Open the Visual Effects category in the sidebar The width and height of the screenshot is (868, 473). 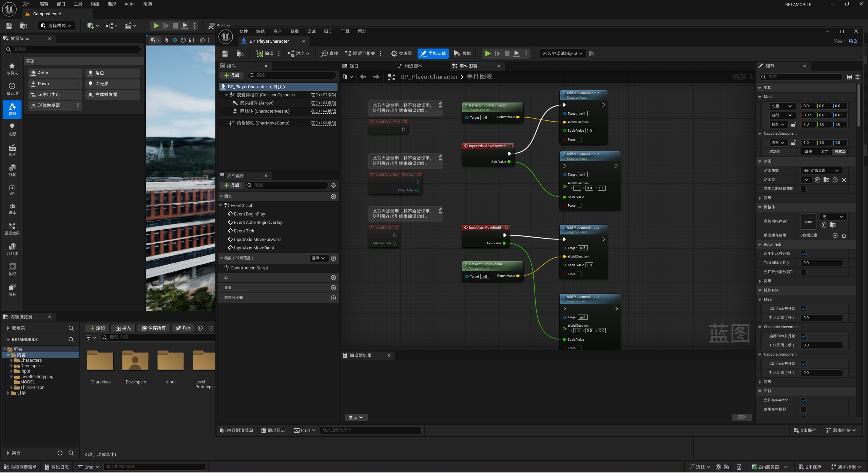[x=12, y=228]
